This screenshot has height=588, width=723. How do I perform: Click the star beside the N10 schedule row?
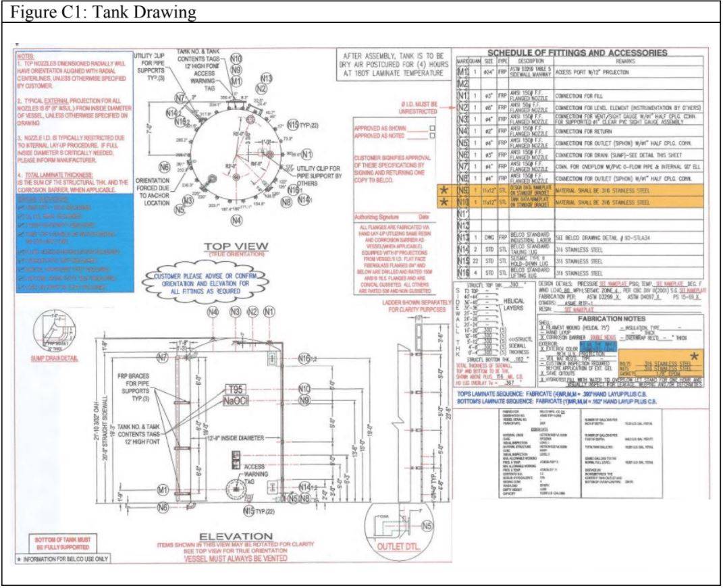pos(444,202)
